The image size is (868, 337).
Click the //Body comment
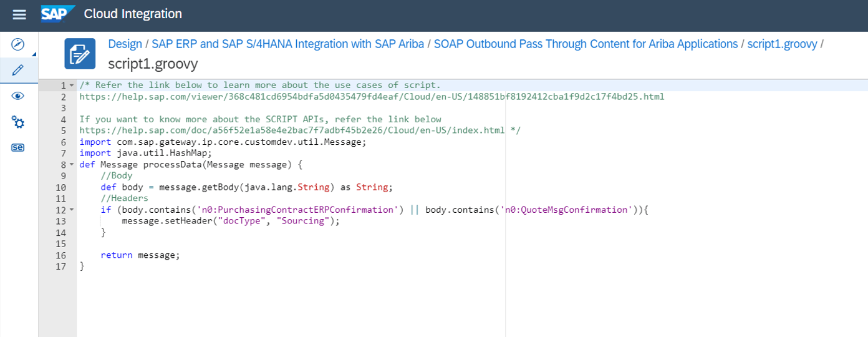(117, 176)
